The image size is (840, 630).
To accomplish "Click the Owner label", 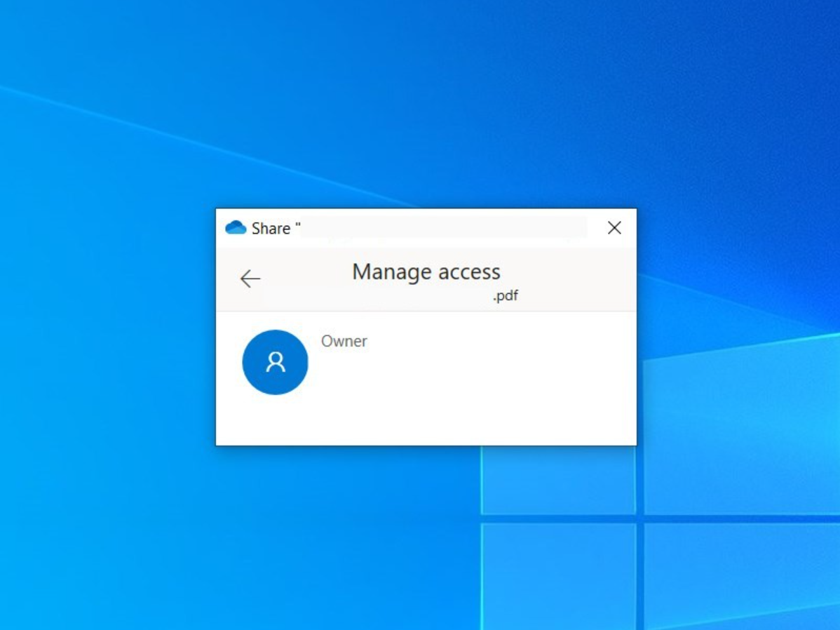I will pos(344,342).
